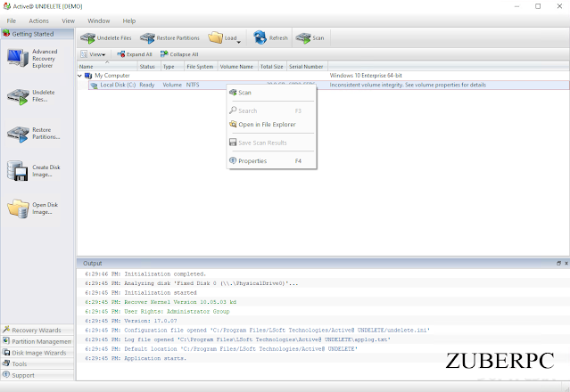This screenshot has height=392, width=570.
Task: Open the Window menu
Action: [98, 20]
